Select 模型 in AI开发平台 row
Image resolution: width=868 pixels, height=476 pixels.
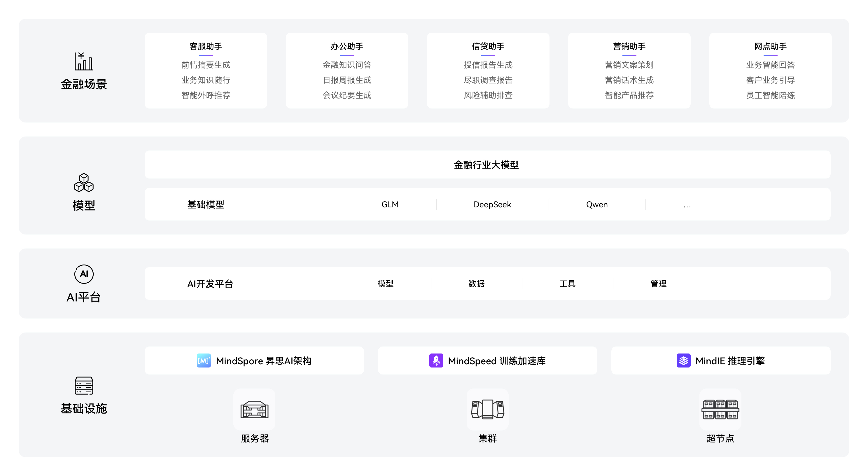tap(386, 284)
